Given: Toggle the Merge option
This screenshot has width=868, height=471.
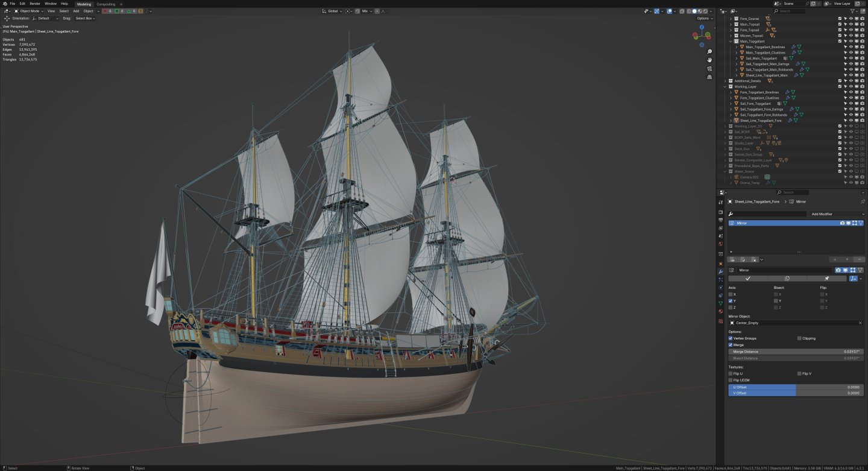Looking at the screenshot, I should point(731,345).
